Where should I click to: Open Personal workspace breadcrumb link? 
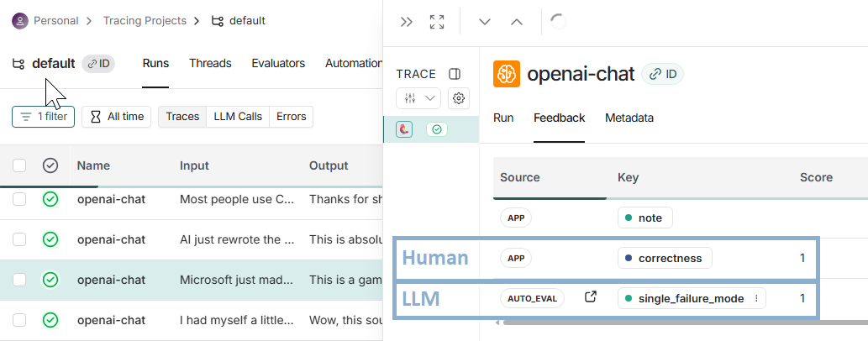56,21
